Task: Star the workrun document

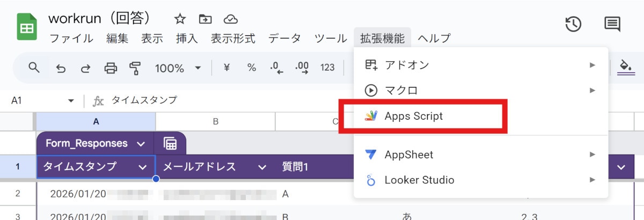Action: (180, 19)
